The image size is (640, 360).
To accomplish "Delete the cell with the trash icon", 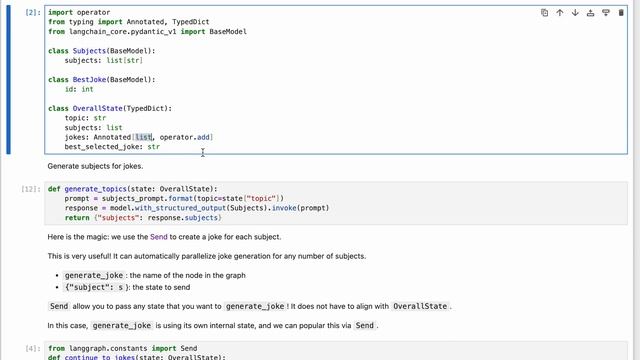I will click(x=621, y=13).
